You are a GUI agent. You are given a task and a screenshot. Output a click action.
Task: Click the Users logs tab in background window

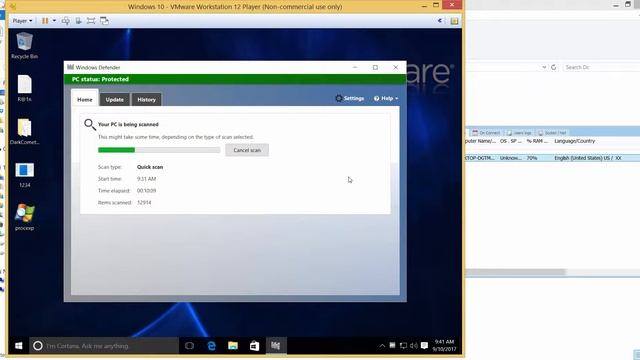[x=519, y=133]
